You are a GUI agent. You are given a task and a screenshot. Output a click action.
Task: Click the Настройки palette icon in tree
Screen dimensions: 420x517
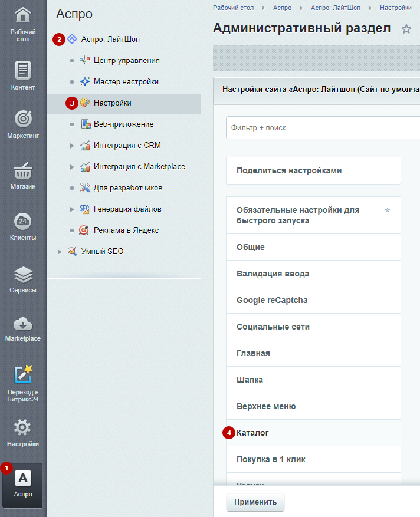(85, 103)
